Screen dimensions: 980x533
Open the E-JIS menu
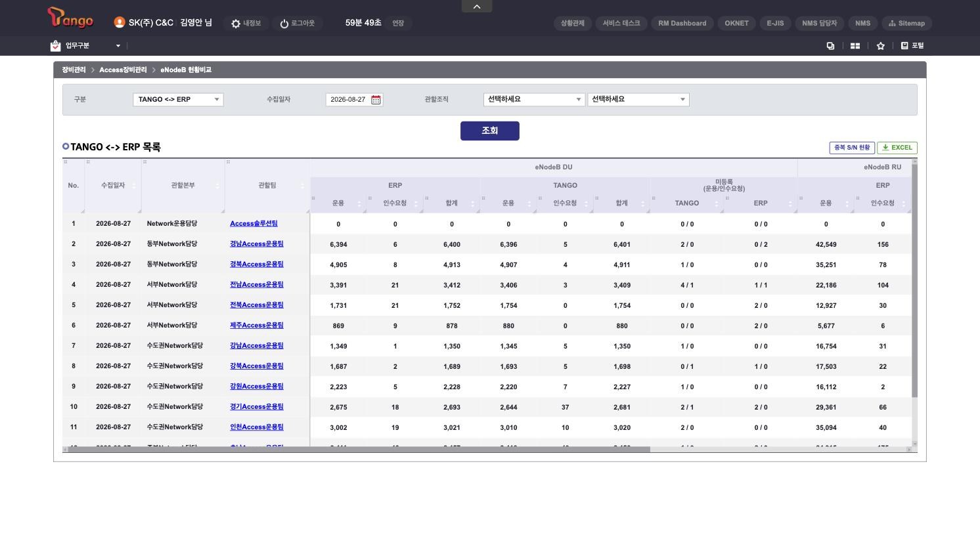tap(775, 24)
